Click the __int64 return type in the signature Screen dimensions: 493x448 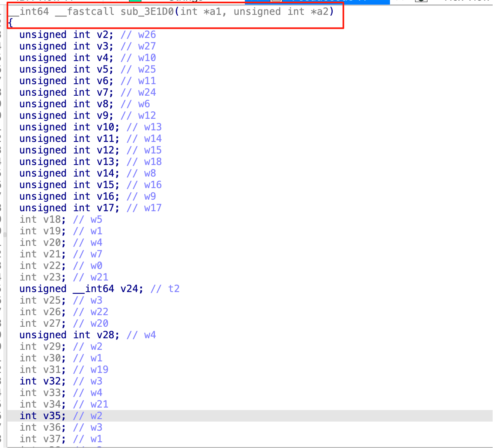28,12
